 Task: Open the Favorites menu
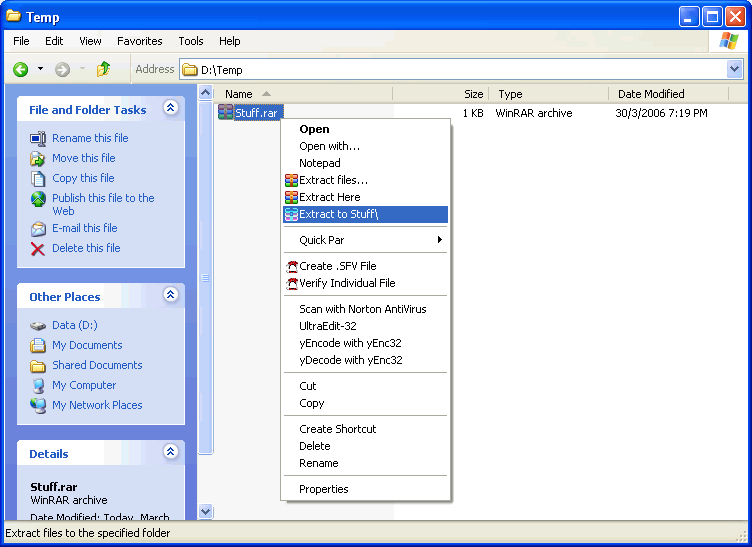(139, 41)
